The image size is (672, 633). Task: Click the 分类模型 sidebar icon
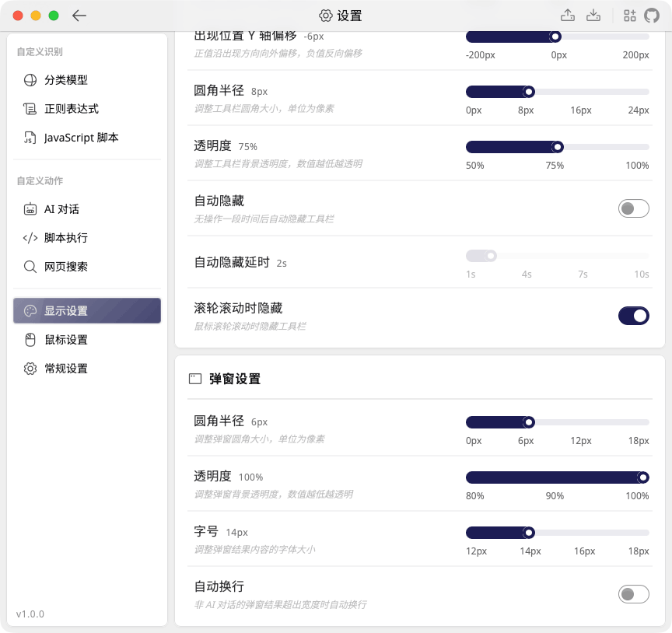click(x=30, y=80)
